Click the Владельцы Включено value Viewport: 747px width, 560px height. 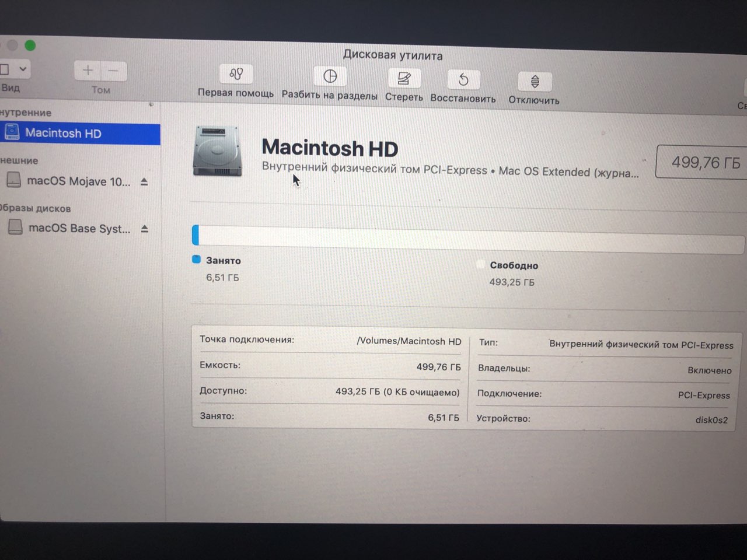709,370
